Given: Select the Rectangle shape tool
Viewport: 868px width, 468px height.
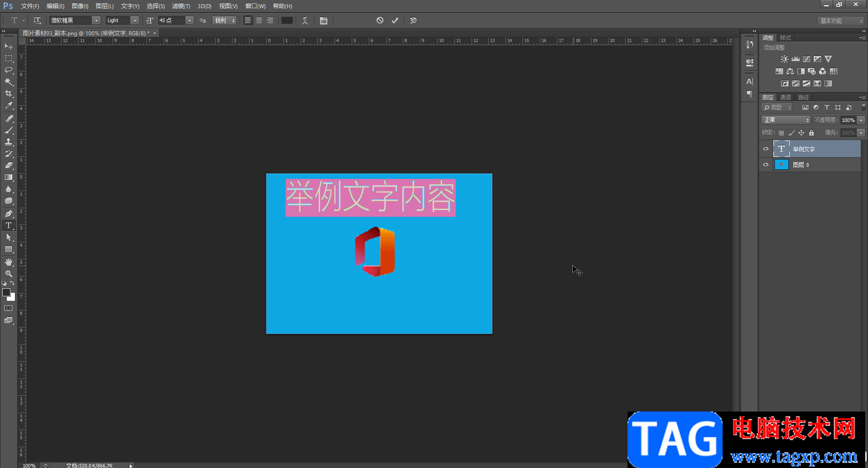Looking at the screenshot, I should 9,249.
